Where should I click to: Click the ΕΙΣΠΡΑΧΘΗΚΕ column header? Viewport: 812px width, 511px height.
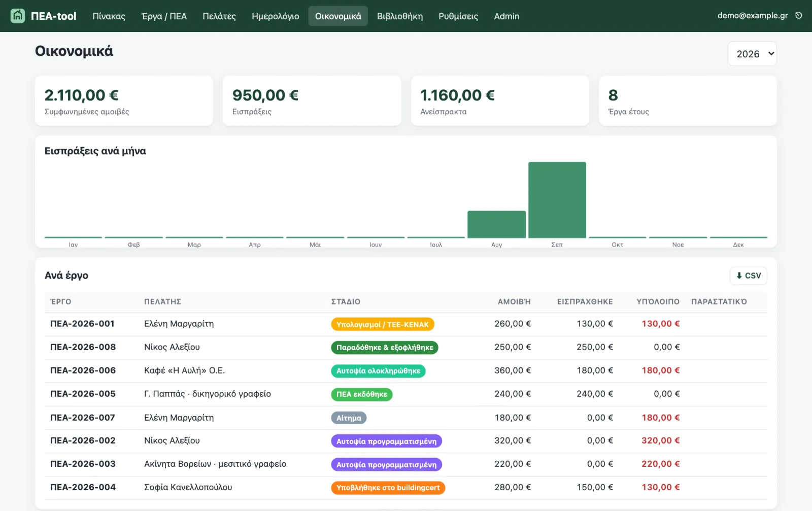[x=585, y=301]
